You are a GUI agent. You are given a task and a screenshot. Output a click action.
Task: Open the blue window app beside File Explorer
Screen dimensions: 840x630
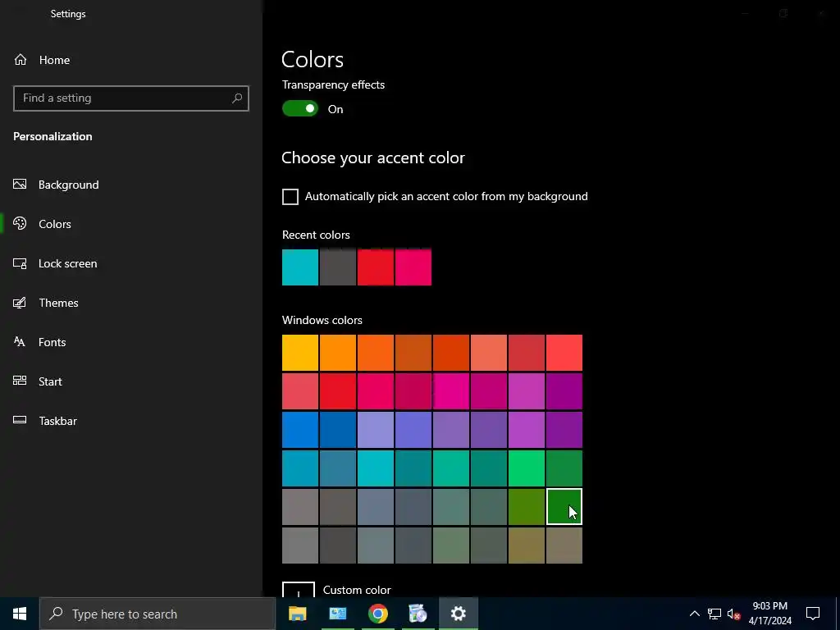click(337, 614)
